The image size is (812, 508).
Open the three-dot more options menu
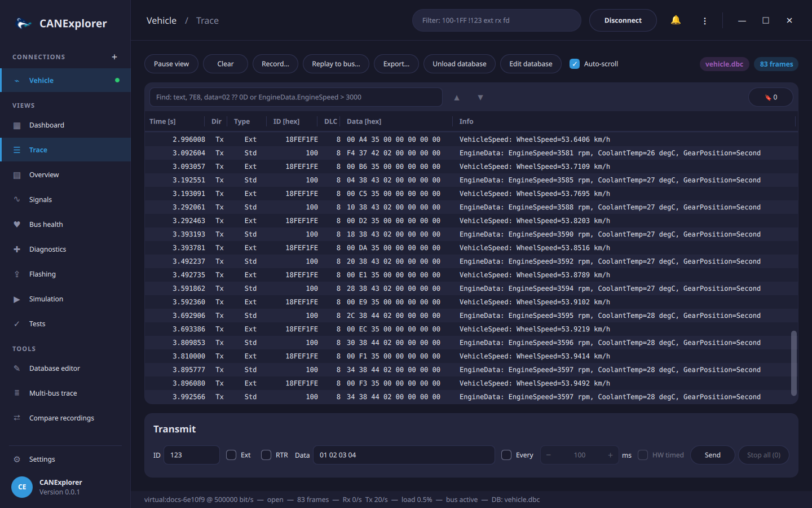tap(705, 21)
